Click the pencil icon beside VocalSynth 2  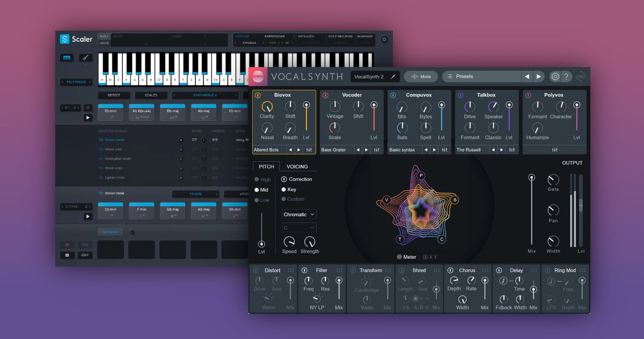pos(393,77)
